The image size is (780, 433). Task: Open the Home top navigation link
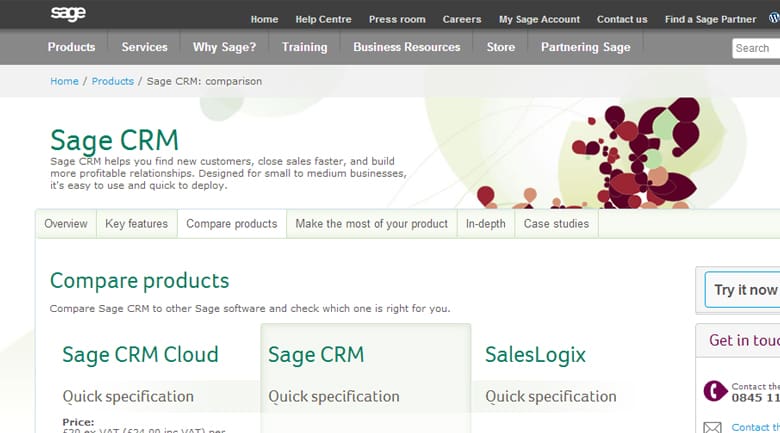coord(264,19)
